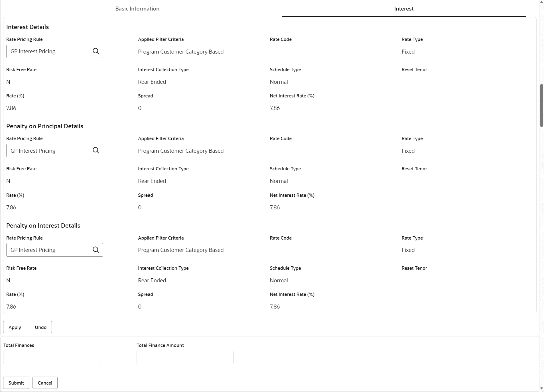This screenshot has height=392, width=544.
Task: Open rule lookup in Penalty on Interest Details
Action: (x=96, y=250)
